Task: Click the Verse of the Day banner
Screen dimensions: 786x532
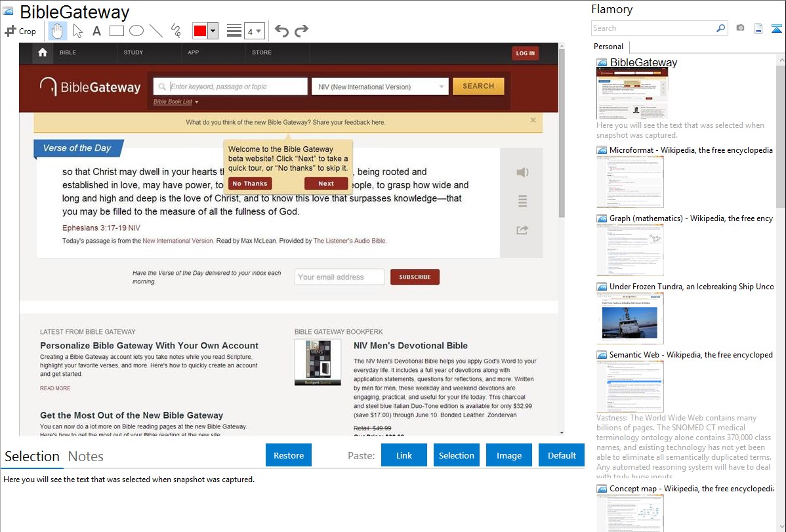Action: pyautogui.click(x=77, y=148)
